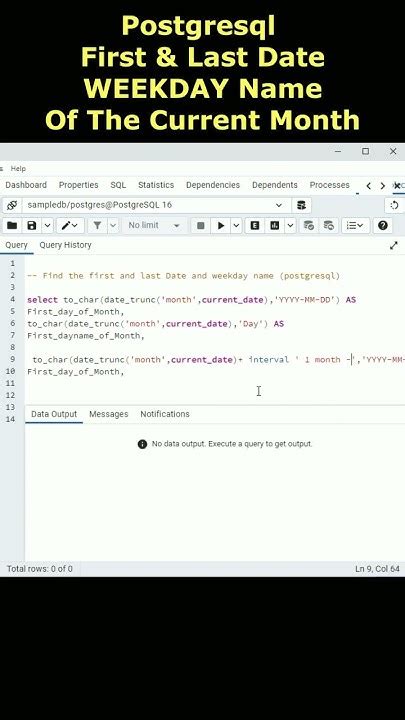Click 'First_day_of_Month,' on line 10

tap(76, 371)
